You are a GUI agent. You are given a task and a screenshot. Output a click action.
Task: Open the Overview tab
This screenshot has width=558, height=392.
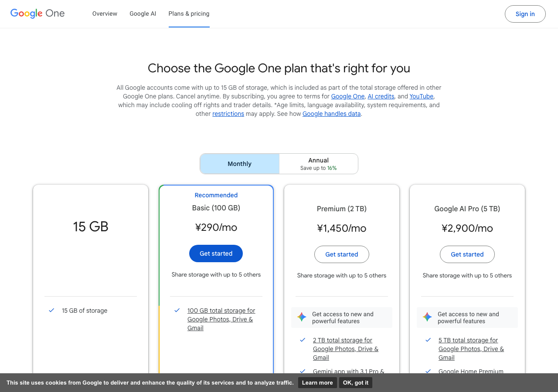click(105, 14)
